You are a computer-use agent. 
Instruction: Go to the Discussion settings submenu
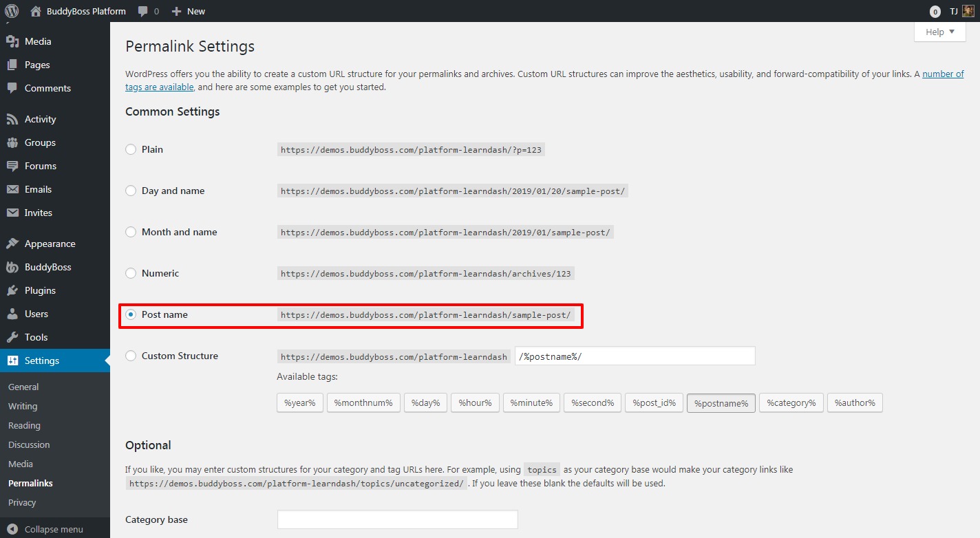29,444
